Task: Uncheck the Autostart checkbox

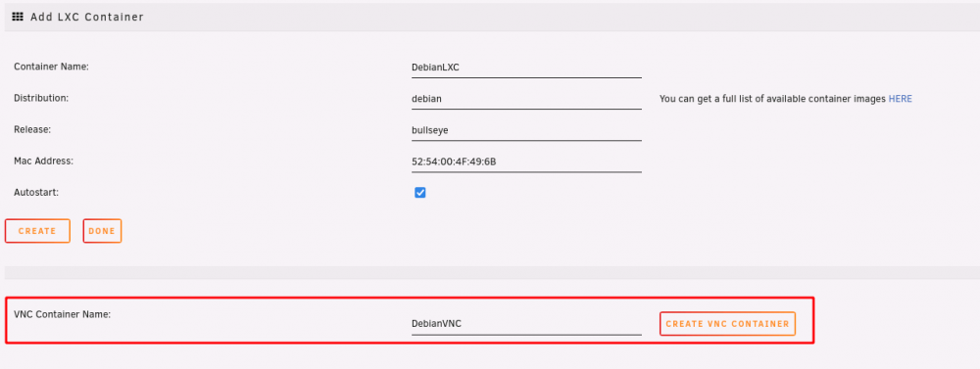Action: [x=420, y=192]
